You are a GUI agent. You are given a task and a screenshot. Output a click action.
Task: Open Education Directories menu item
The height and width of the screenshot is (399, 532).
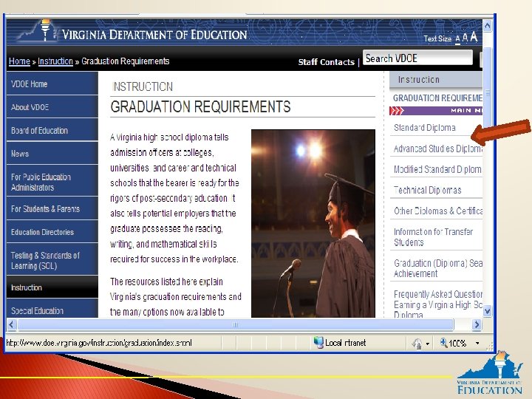pos(52,232)
